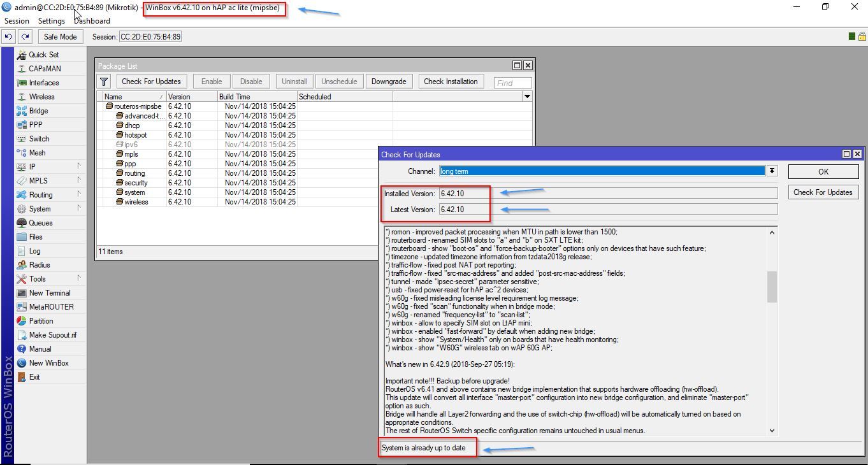Open New Terminal
Screen dimensions: 868x465
point(50,293)
